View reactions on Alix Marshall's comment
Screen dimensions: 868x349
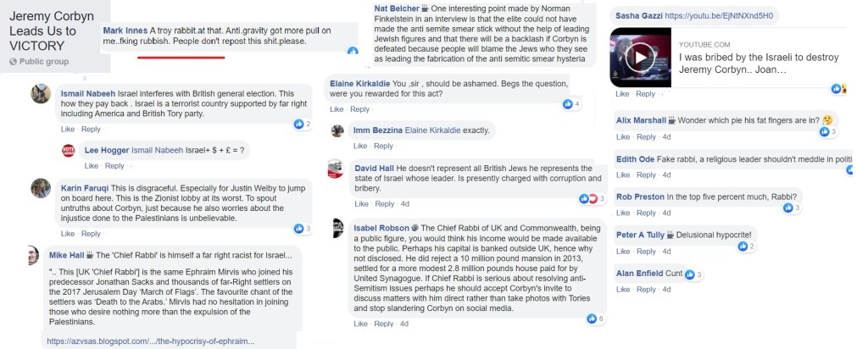pyautogui.click(x=827, y=131)
